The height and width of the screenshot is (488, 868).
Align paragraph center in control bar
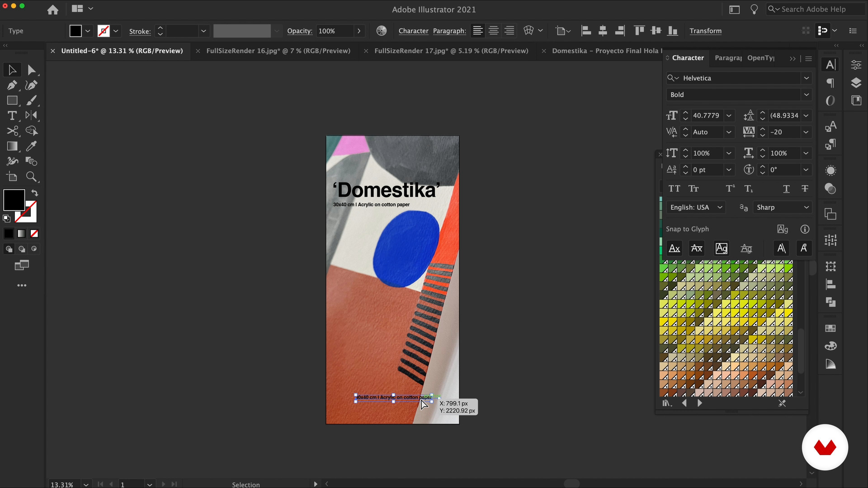494,31
